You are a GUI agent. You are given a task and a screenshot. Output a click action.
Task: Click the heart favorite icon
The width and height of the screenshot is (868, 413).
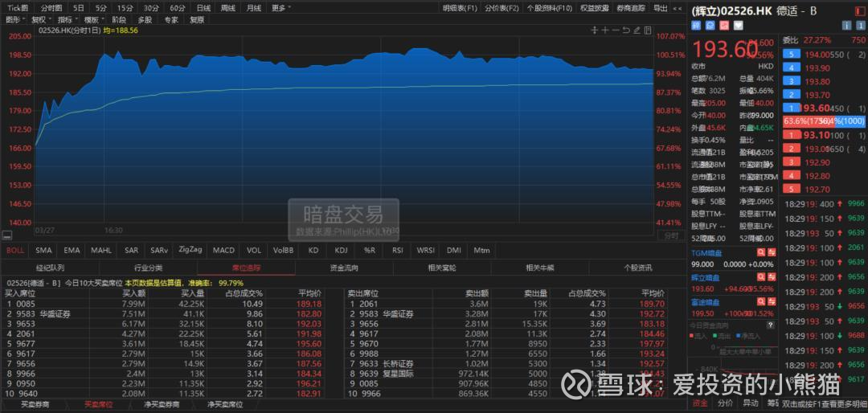pos(738,26)
